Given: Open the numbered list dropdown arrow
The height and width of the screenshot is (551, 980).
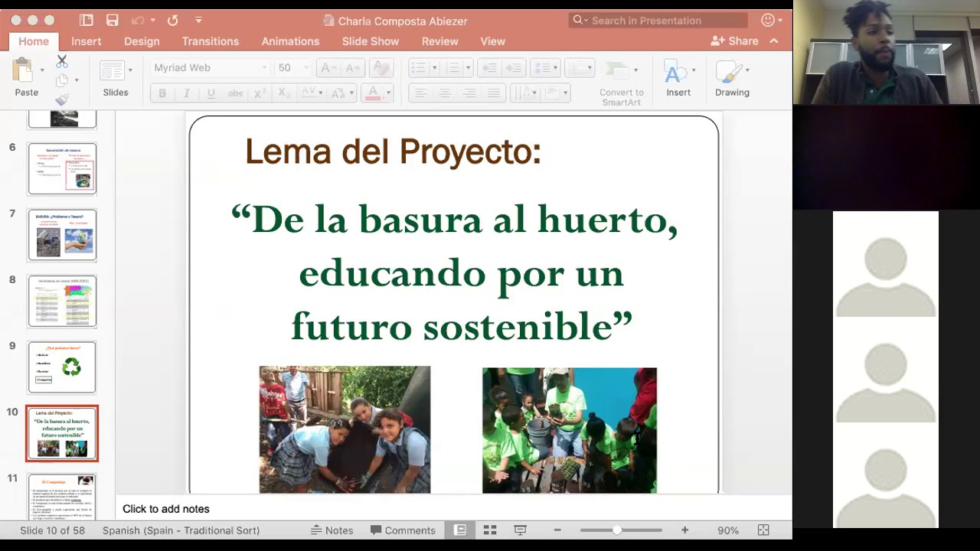Looking at the screenshot, I should (x=468, y=68).
